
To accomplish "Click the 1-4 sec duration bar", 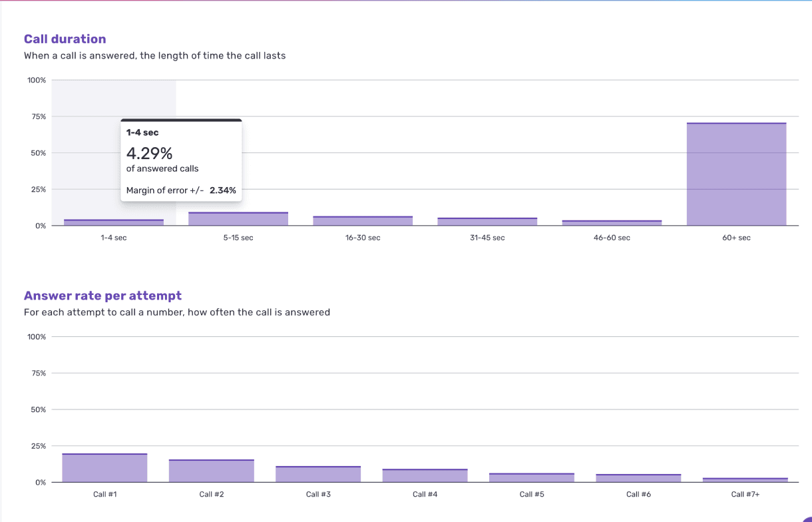I will pos(114,222).
